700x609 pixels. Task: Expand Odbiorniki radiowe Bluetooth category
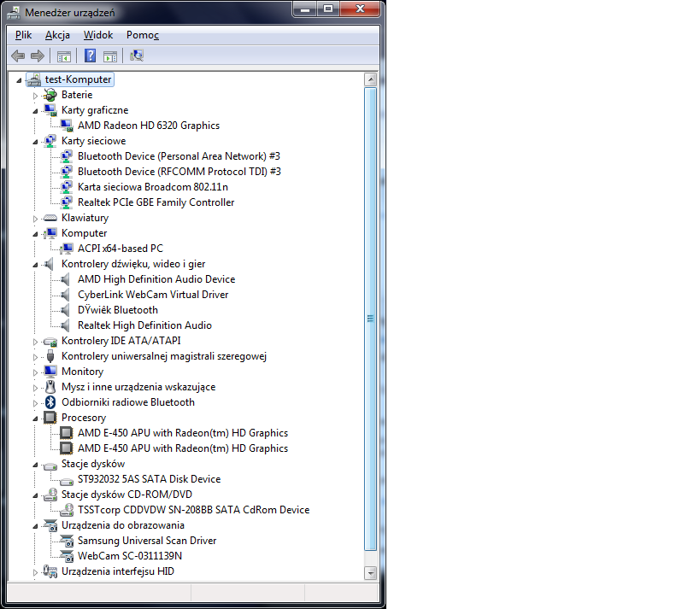35,403
